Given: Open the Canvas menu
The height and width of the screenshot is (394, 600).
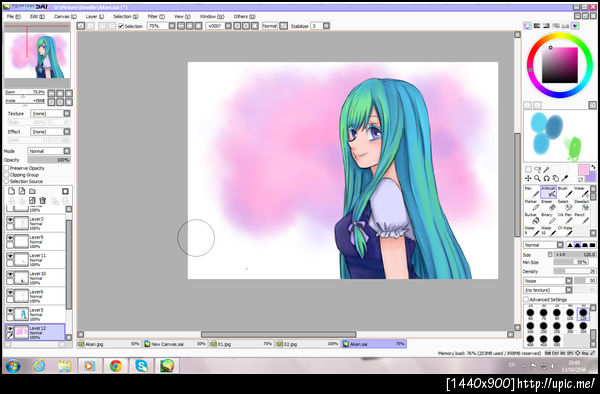Looking at the screenshot, I should tap(65, 16).
